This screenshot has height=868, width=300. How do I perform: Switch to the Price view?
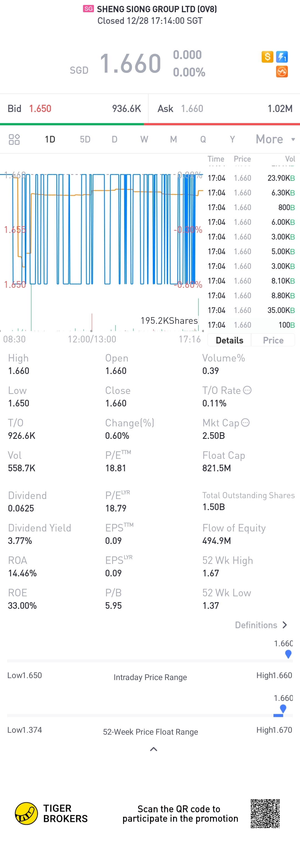point(273,340)
